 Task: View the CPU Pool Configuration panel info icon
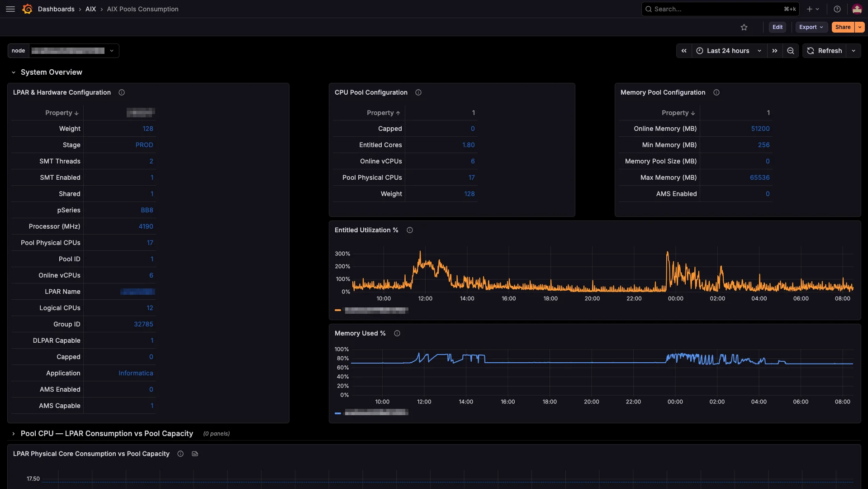(417, 92)
